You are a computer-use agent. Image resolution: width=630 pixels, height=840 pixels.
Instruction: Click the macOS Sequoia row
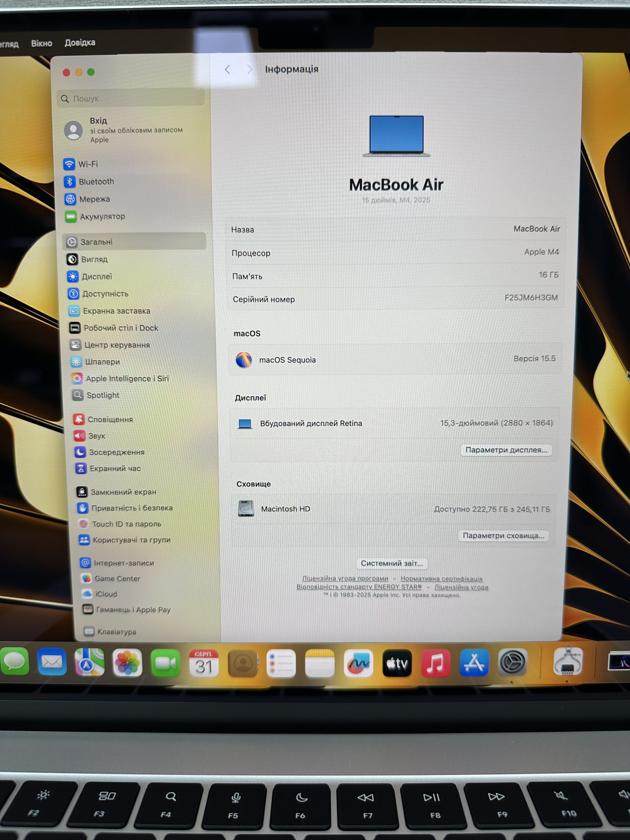pos(395,359)
